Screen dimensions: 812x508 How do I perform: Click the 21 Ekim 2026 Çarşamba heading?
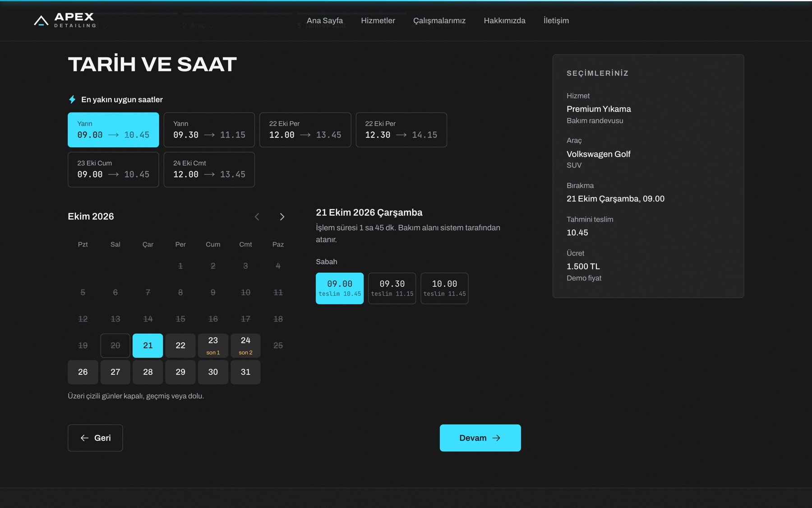click(369, 212)
